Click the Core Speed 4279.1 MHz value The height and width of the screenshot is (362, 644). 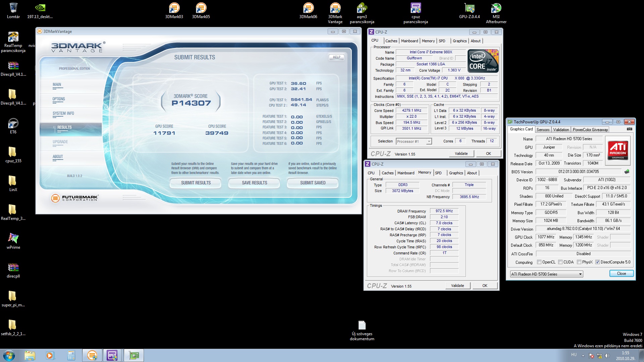pyautogui.click(x=412, y=111)
